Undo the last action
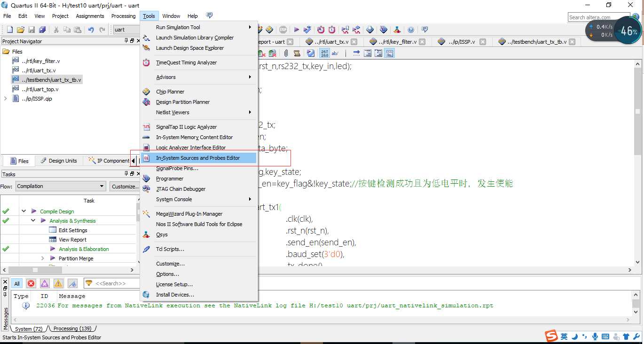The image size is (644, 344). [91, 30]
